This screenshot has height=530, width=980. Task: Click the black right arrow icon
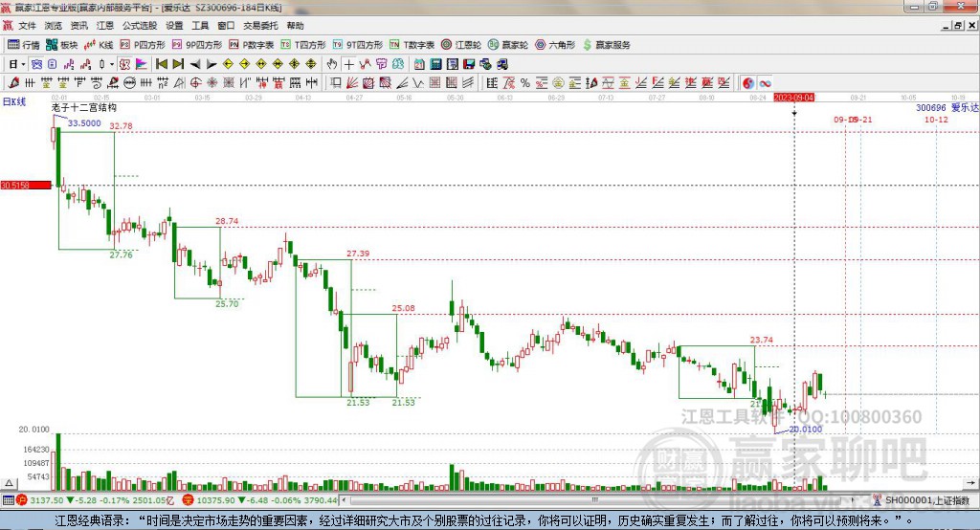(212, 64)
